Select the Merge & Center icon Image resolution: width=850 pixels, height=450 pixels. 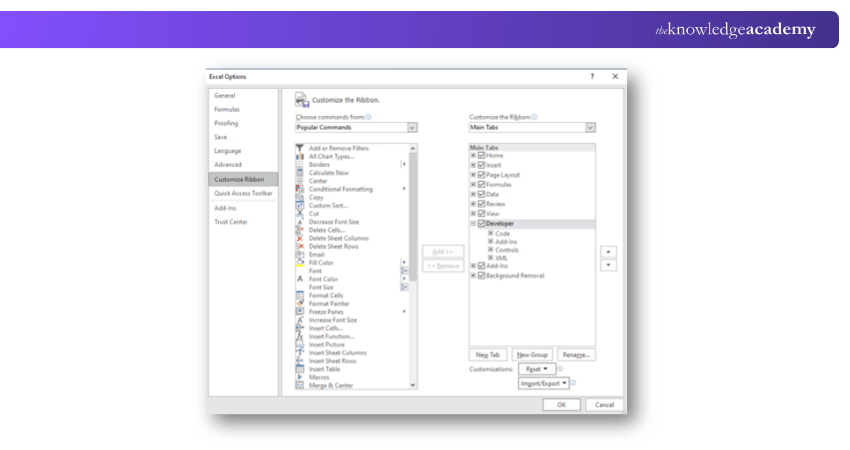pos(299,385)
